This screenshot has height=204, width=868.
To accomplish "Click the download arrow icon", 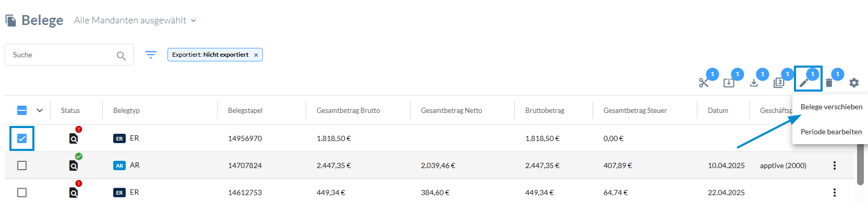I will tap(754, 83).
